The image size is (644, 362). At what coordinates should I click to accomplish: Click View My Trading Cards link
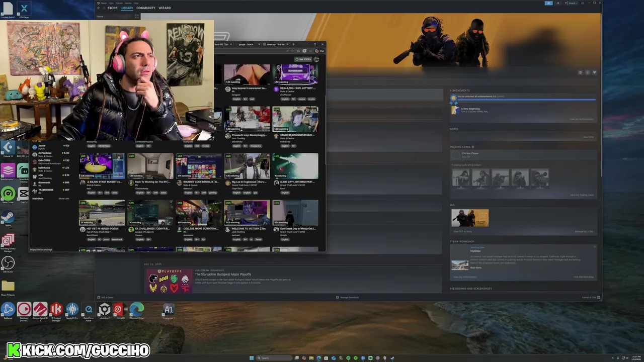click(582, 195)
